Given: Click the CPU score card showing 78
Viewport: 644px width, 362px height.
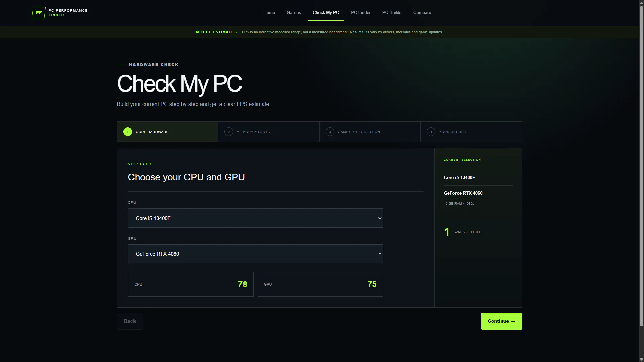Looking at the screenshot, I should (x=191, y=284).
